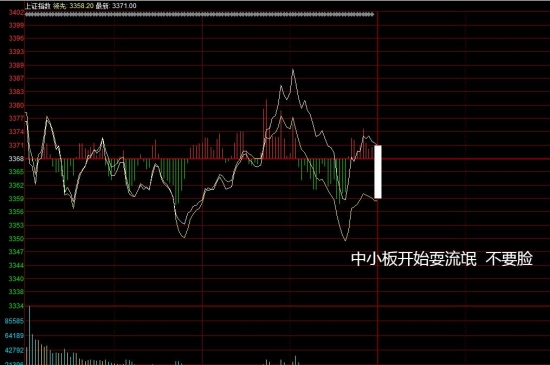Click the tallest volume bar at session open
This screenshot has width=550, height=365.
coord(29,335)
